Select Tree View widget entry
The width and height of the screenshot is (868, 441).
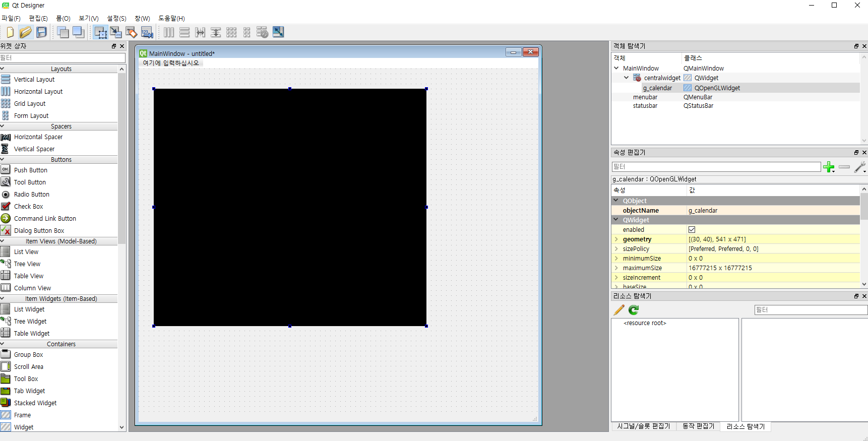[27, 264]
